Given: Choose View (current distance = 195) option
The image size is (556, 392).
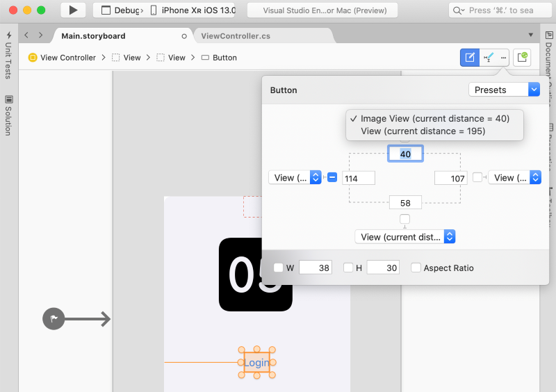Looking at the screenshot, I should pos(423,131).
